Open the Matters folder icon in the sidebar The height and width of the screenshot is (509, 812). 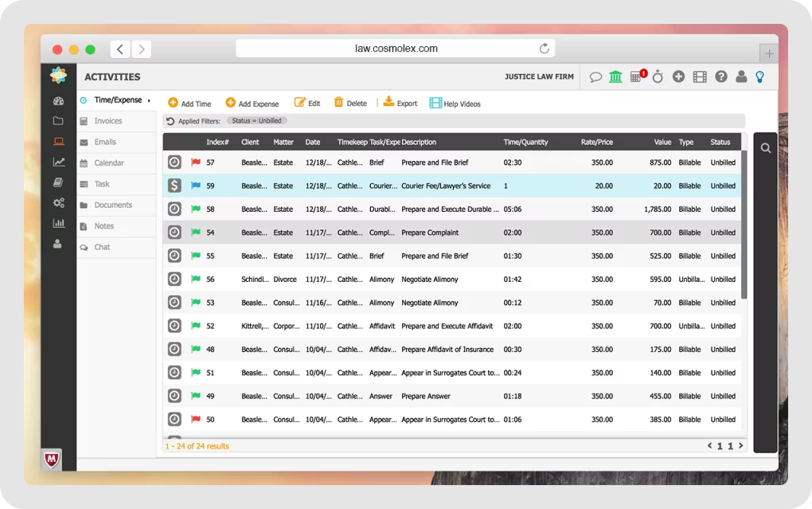(58, 121)
